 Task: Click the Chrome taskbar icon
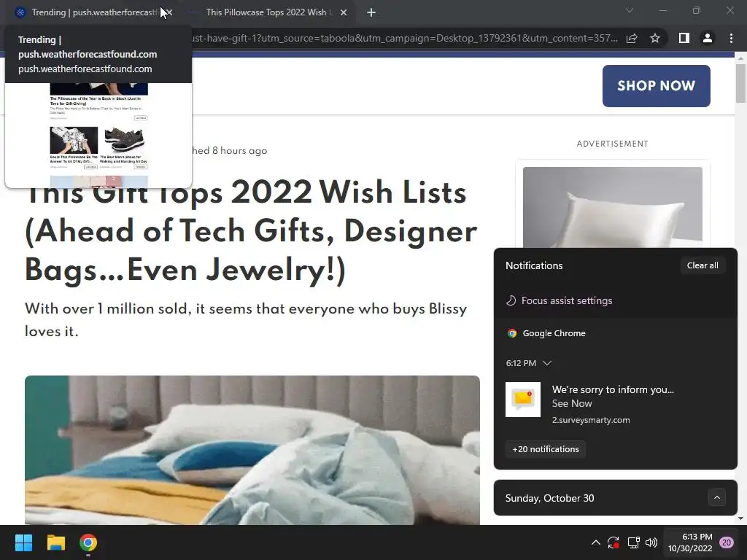tap(88, 542)
